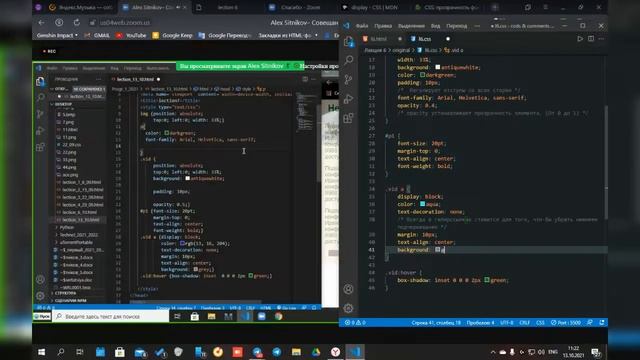Open Explorer in the right VS Code window
Screen dimensions: 640x360
[x=349, y=41]
